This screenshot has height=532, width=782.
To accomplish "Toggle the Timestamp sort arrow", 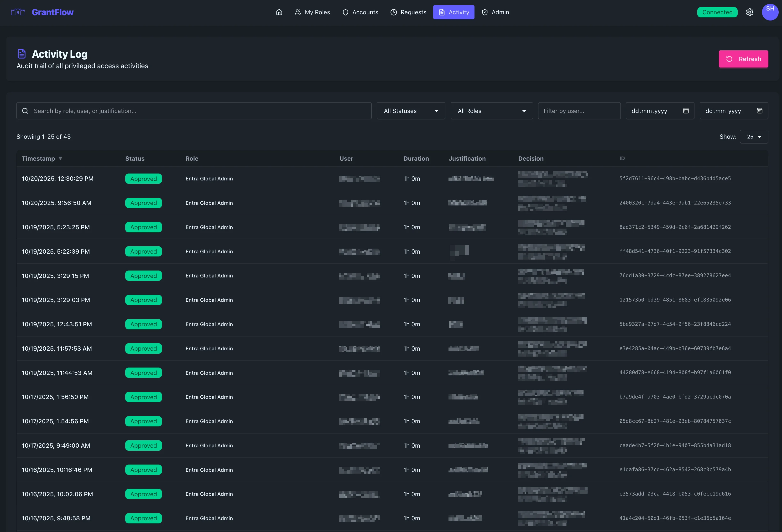I will (60, 158).
